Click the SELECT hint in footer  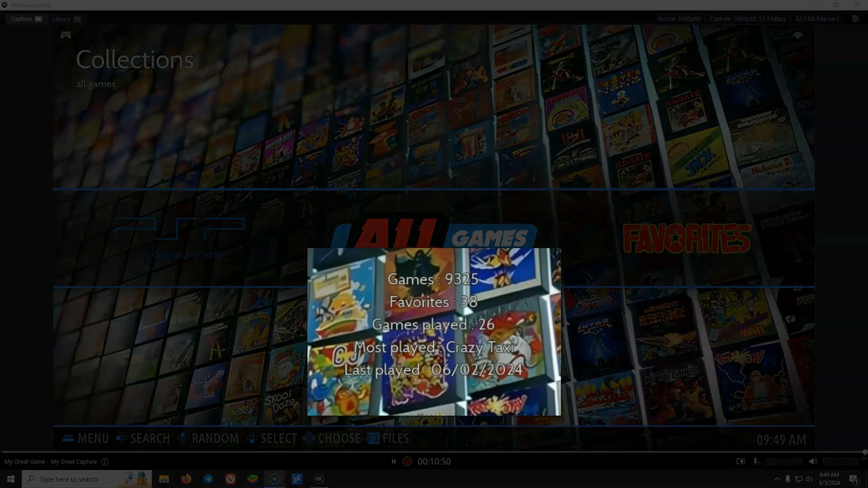[x=272, y=439]
